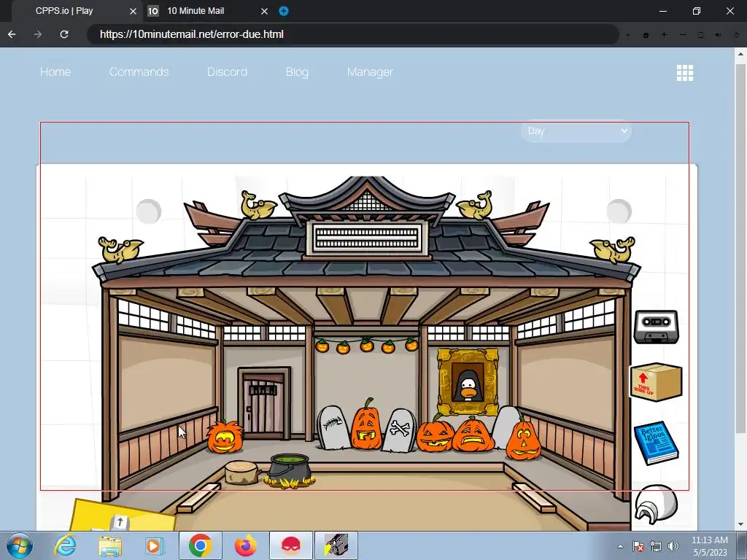Open a new tab with plus button
Screen dimensions: 747x560
pyautogui.click(x=284, y=11)
